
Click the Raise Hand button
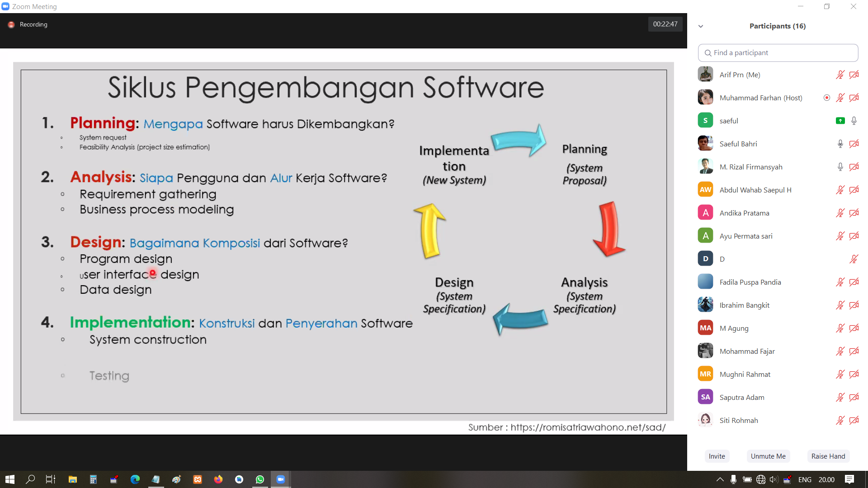coord(828,456)
